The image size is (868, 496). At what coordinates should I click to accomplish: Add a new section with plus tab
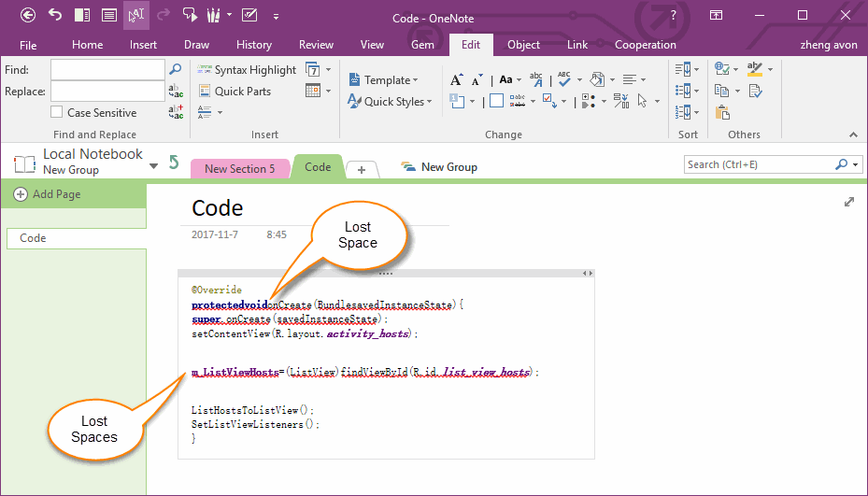pyautogui.click(x=363, y=169)
